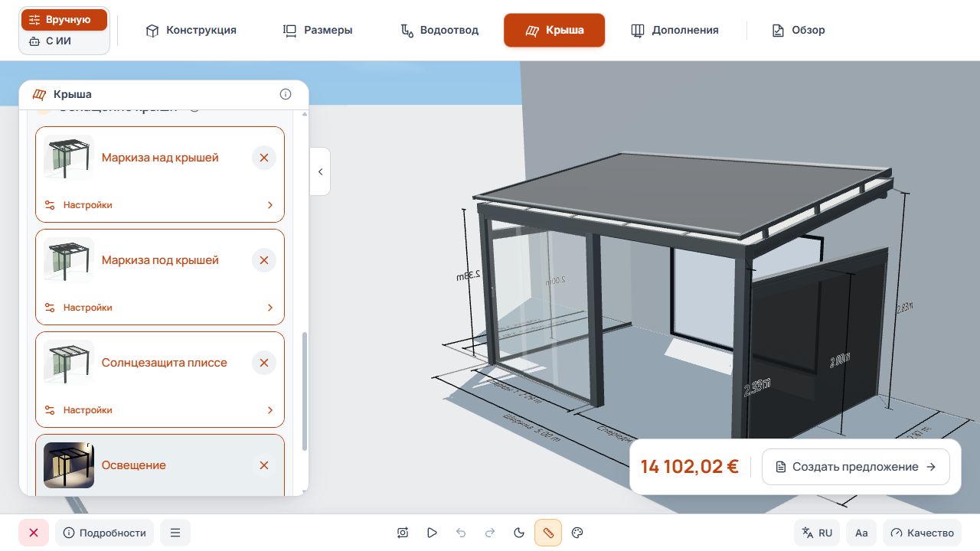Start the play animation
The image size is (980, 551).
coord(432,533)
